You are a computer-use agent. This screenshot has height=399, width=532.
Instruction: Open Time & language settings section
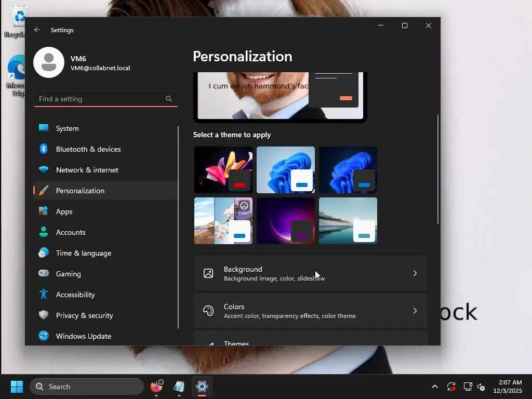83,253
